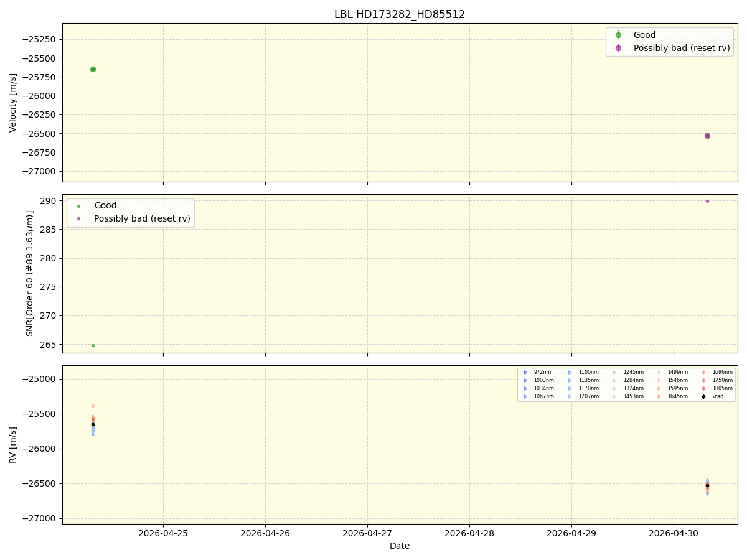Click the Possibly bad legend marker in velocity panel

coord(618,48)
